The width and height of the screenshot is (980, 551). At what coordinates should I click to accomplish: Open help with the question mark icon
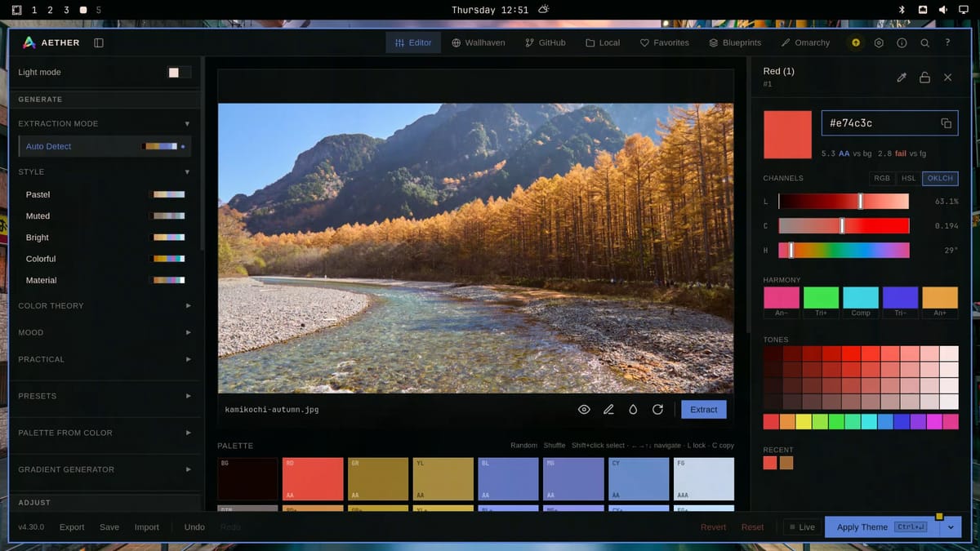947,42
